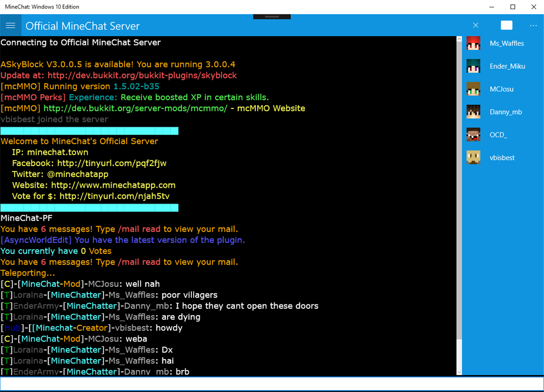The width and height of the screenshot is (544, 392).
Task: Click the X disconnect icon in header
Action: point(476,25)
